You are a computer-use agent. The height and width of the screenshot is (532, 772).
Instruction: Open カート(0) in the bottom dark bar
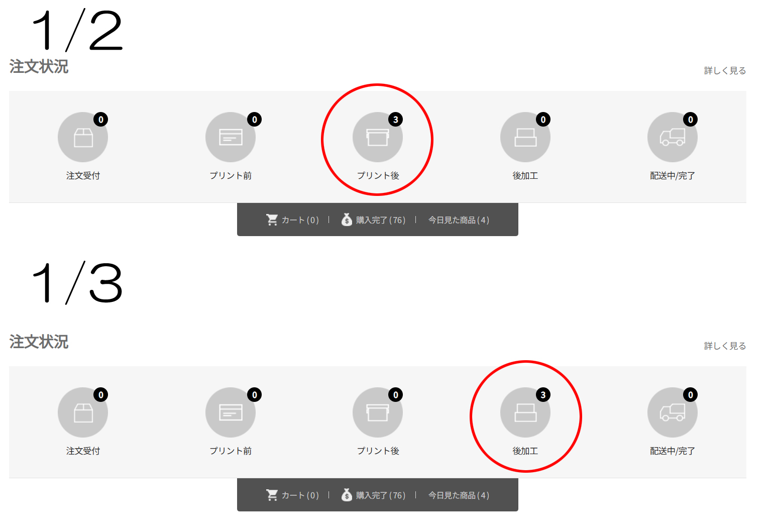[292, 495]
